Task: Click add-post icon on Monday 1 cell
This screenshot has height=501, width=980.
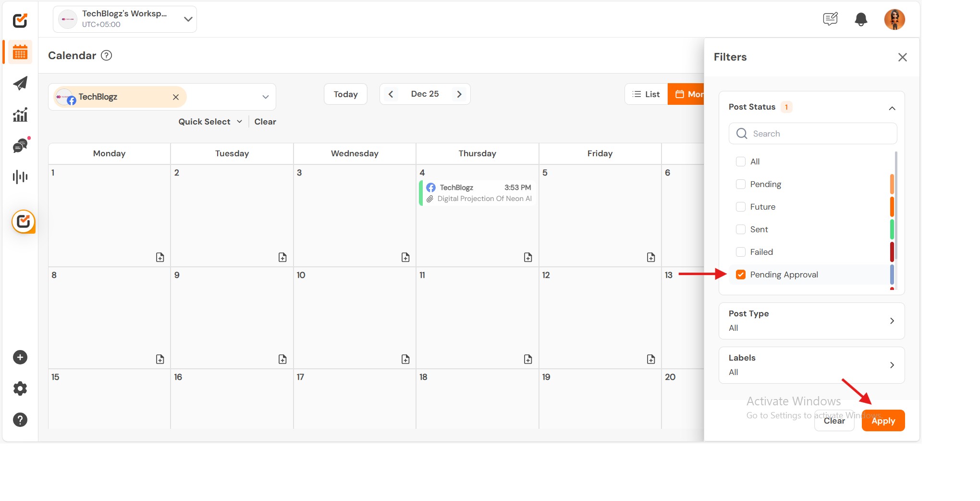Action: pos(160,257)
